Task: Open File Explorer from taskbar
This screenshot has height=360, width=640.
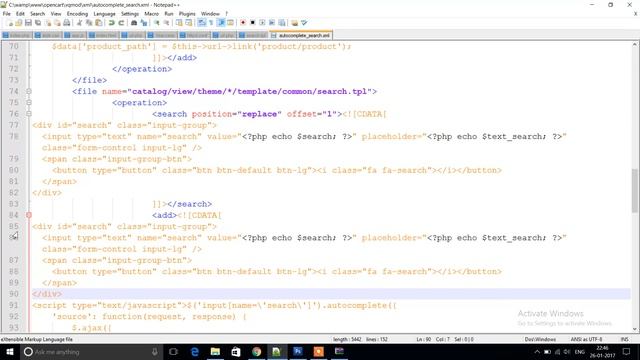Action: (215, 351)
